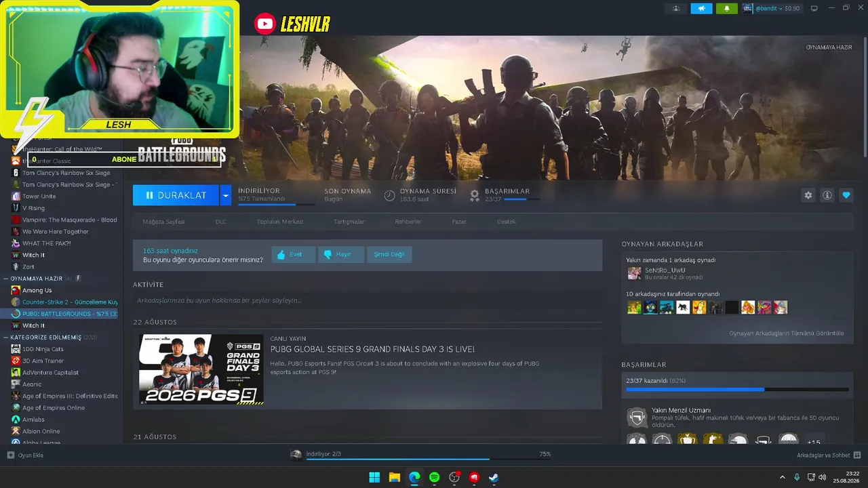Collapse the Oynamaya Hazır category
868x488 pixels.
[6, 279]
